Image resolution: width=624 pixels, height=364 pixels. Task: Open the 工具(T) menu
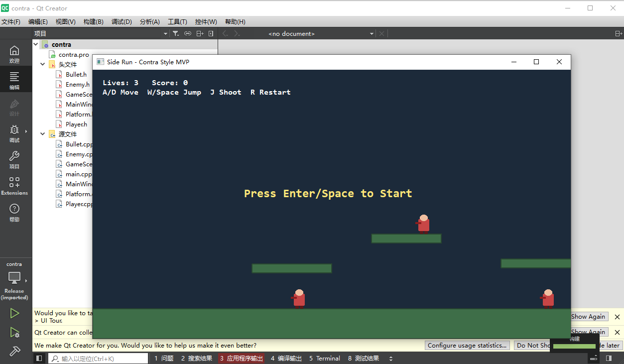177,21
